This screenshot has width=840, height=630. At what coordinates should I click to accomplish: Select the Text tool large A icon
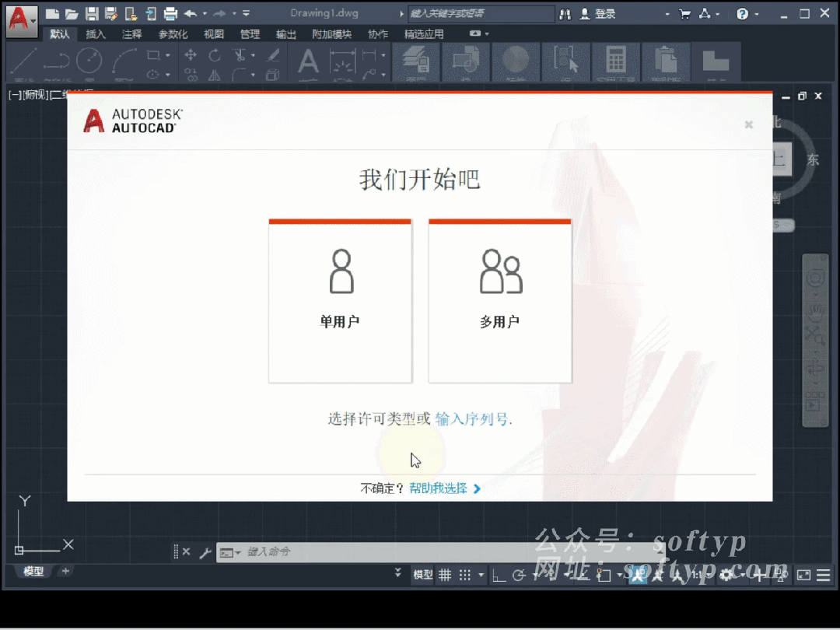(x=308, y=61)
